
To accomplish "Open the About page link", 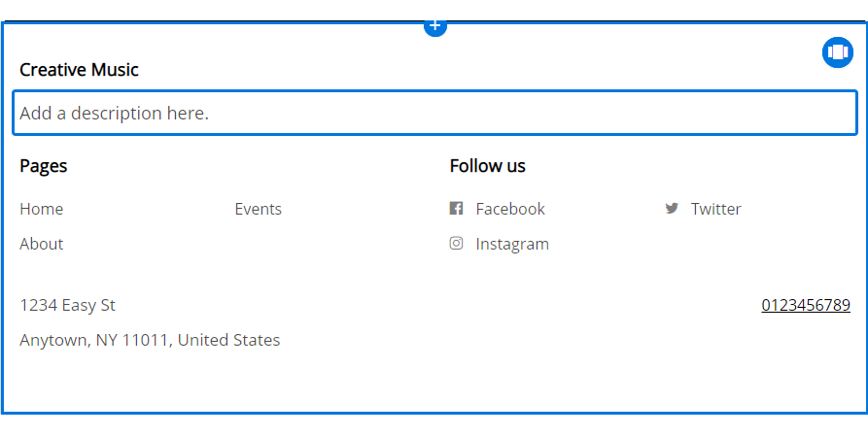I will point(42,244).
